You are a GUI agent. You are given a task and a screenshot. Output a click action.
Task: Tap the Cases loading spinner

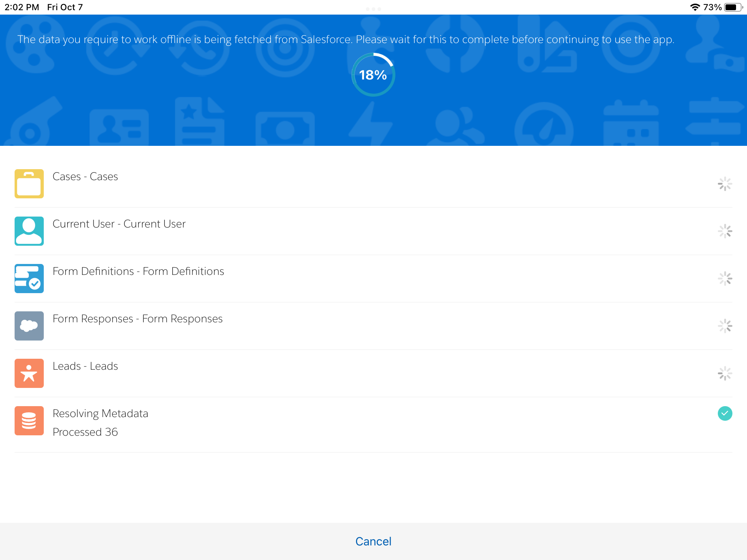[x=725, y=184]
